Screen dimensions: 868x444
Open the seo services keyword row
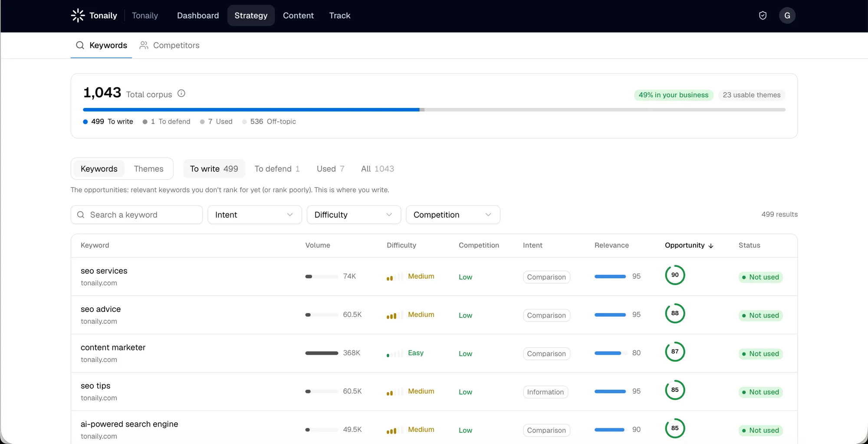coord(434,277)
